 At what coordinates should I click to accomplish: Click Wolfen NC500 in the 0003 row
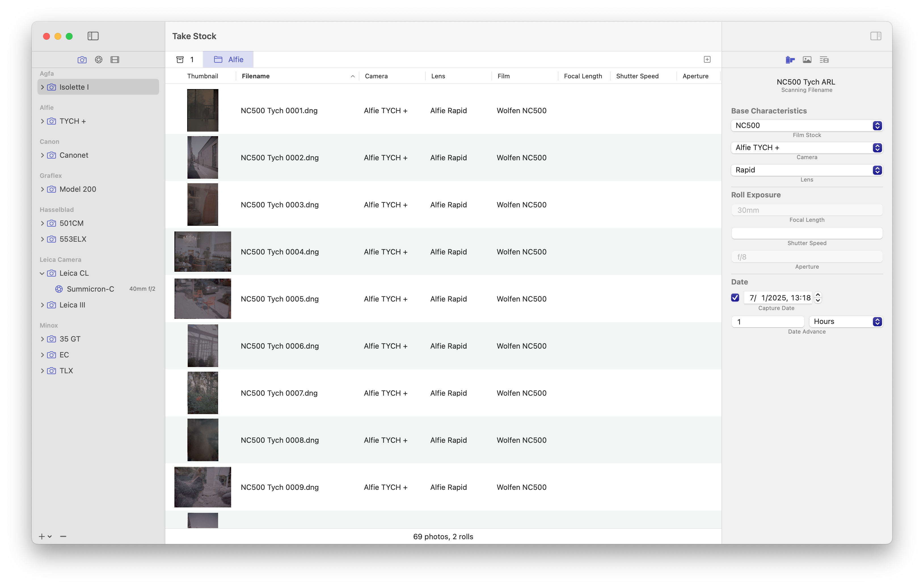click(x=522, y=205)
